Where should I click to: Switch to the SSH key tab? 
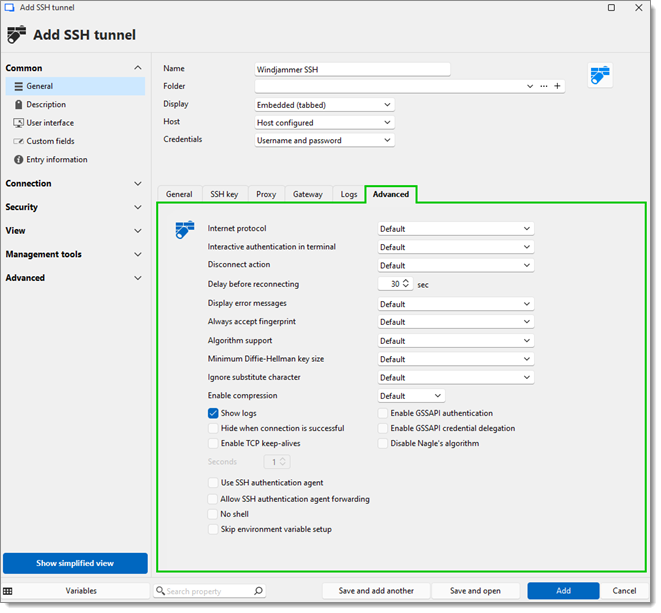tap(224, 194)
